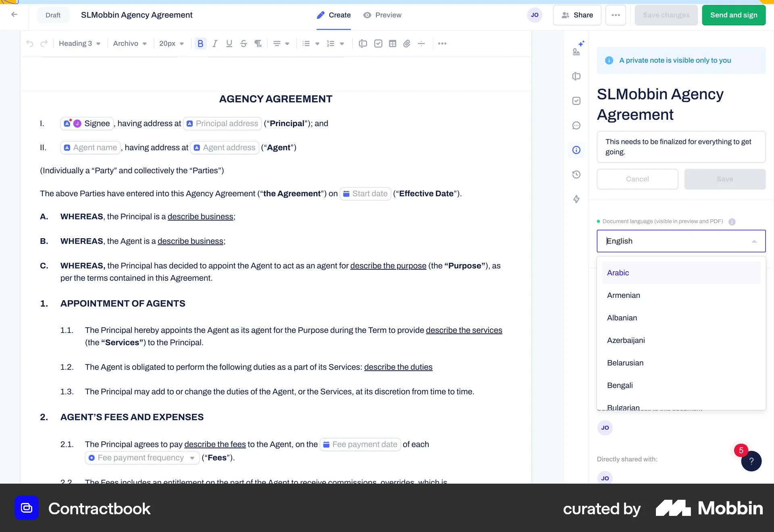Image resolution: width=774 pixels, height=532 pixels.
Task: Select the document info sidebar icon
Action: coord(576,150)
